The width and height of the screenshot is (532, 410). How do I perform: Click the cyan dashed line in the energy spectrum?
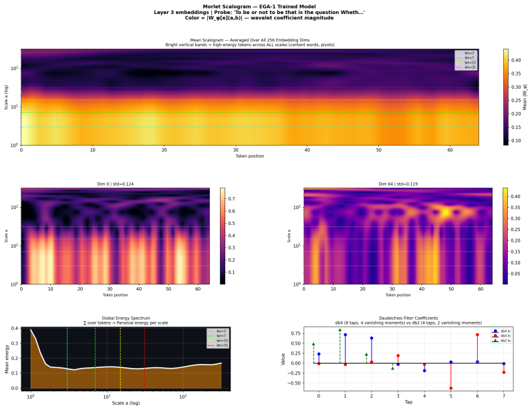pyautogui.click(x=68, y=359)
